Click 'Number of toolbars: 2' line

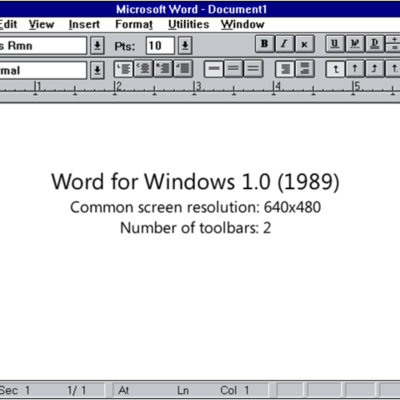click(x=195, y=228)
